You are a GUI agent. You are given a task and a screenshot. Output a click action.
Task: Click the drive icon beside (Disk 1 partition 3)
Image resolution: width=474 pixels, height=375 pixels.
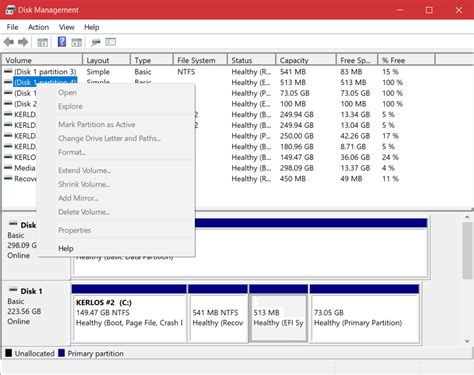click(x=8, y=71)
